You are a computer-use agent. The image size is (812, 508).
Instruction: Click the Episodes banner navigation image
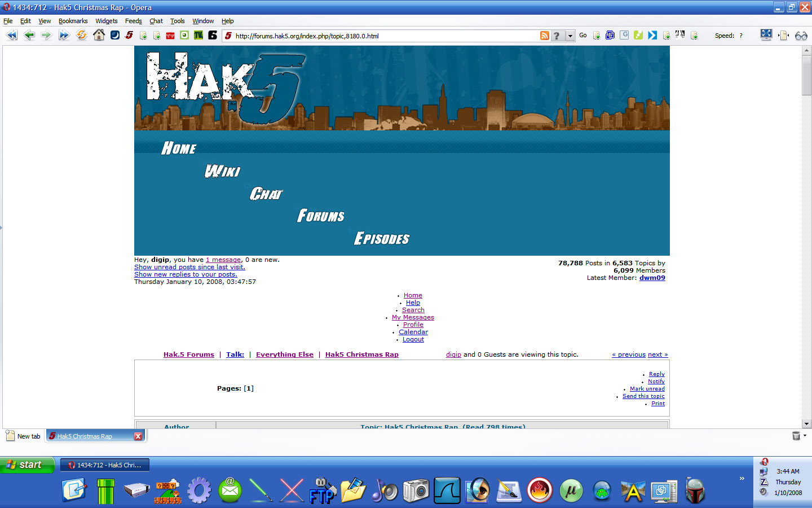pos(382,239)
